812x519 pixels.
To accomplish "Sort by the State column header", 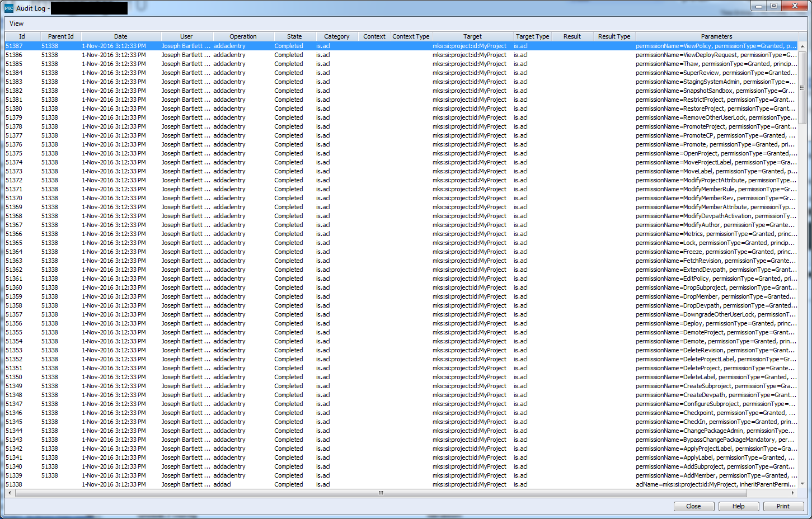I will pyautogui.click(x=294, y=36).
